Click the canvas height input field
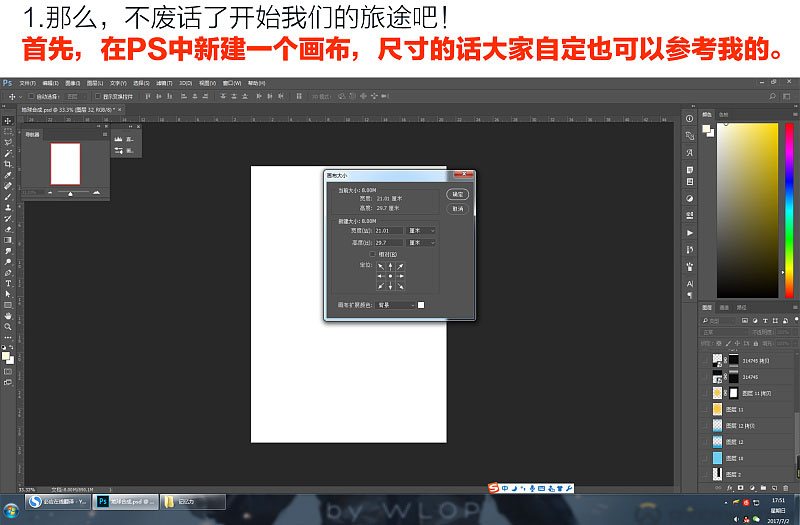 tap(389, 243)
